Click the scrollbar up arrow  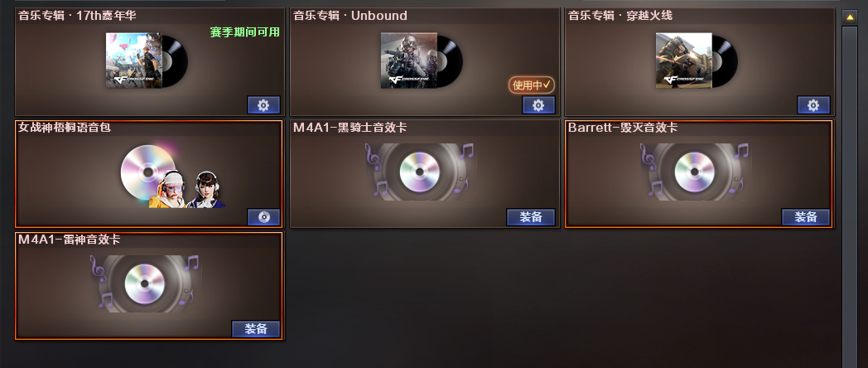[850, 17]
